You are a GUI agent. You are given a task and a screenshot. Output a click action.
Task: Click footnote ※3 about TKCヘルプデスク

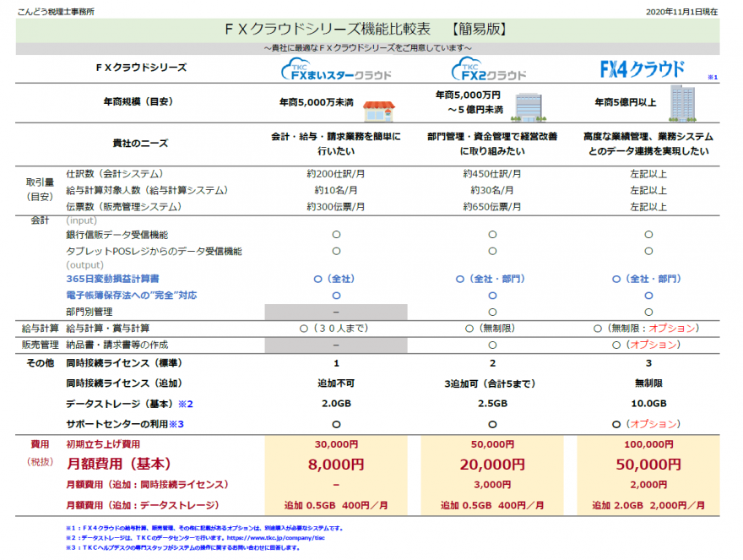pos(183,547)
